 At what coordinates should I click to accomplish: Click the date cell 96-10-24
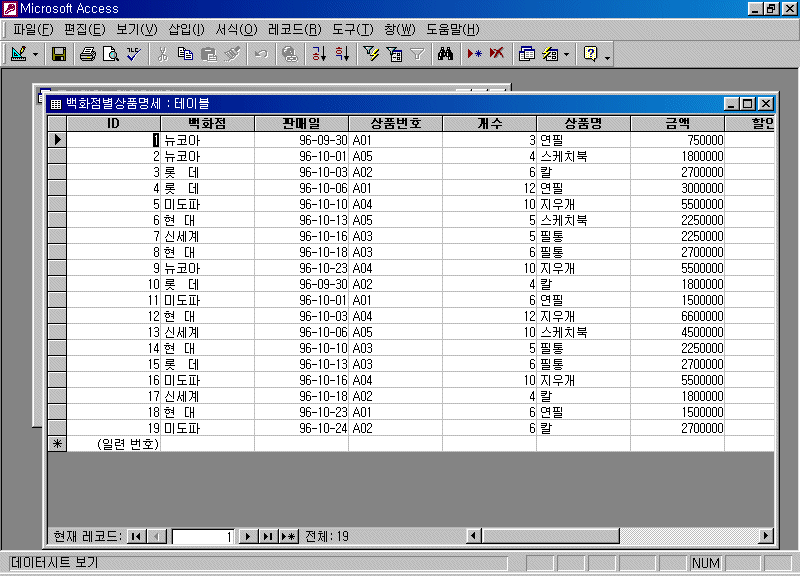[302, 428]
